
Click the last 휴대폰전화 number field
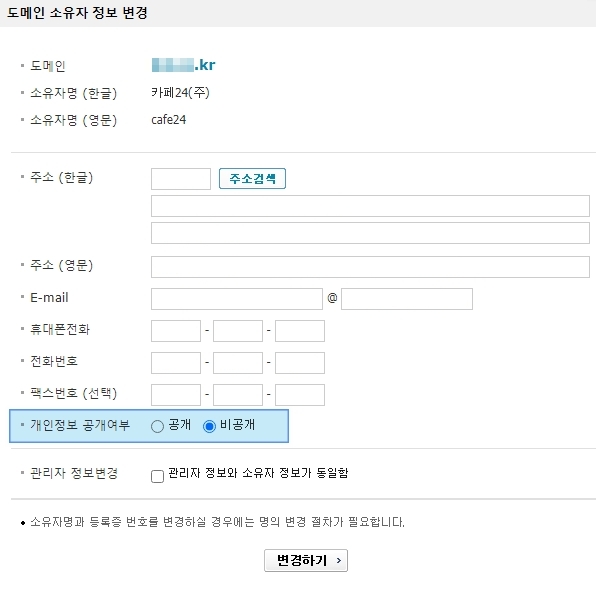(300, 331)
